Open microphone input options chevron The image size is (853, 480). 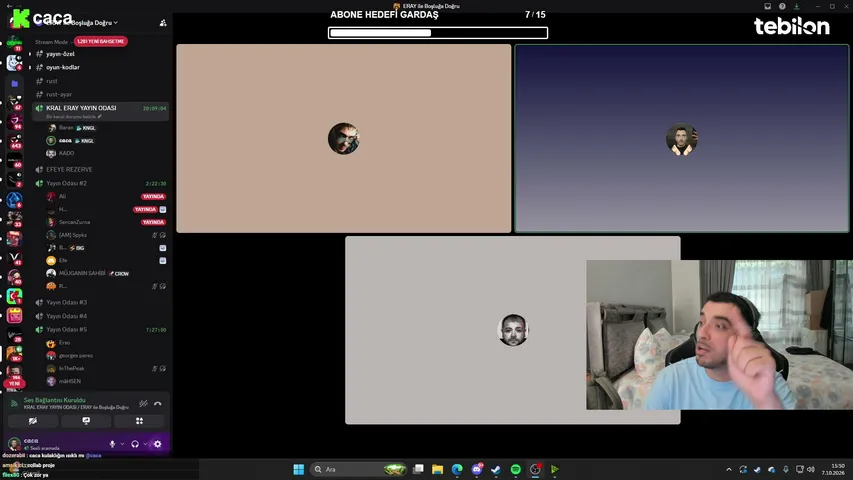(122, 444)
